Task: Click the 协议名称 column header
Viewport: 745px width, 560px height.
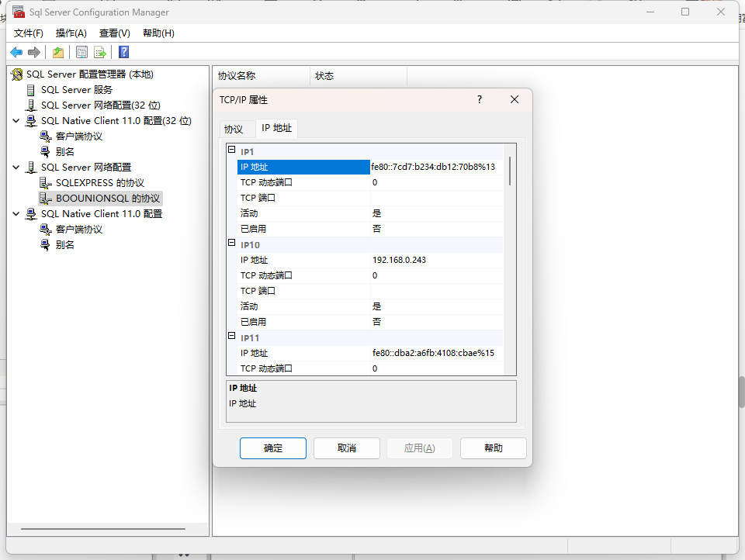Action: [262, 76]
